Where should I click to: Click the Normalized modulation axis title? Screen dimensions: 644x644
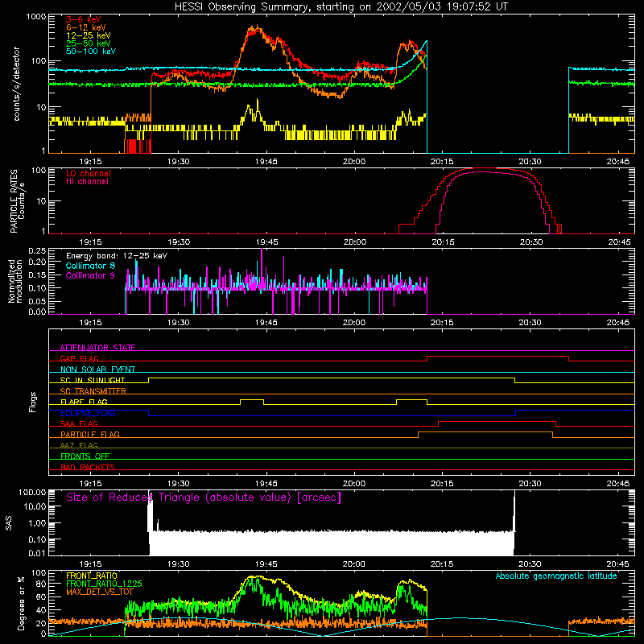coord(15,281)
